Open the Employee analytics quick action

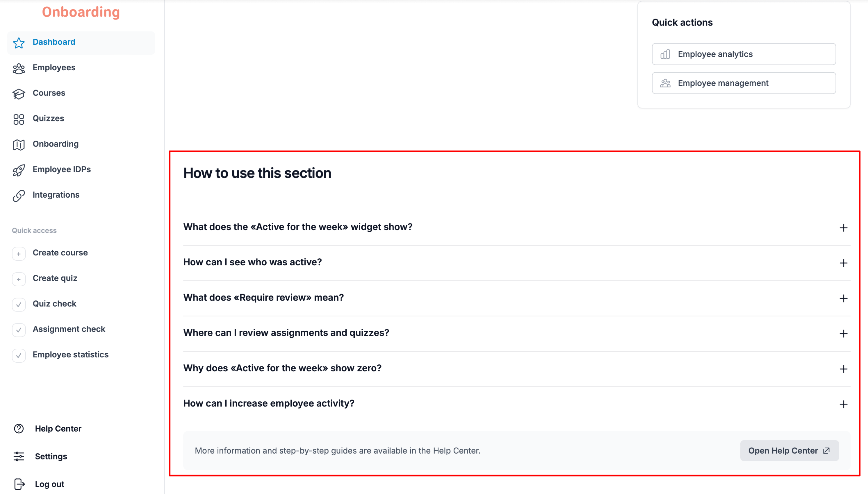[744, 54]
